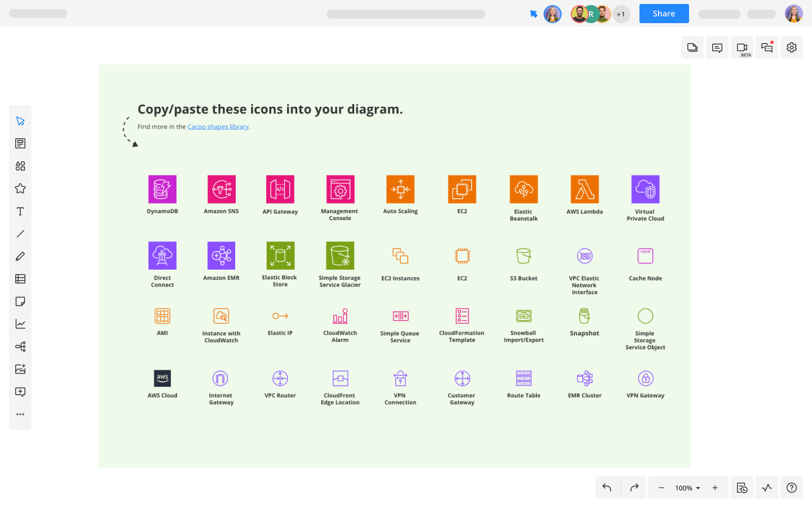Insert an image from the left toolbar
This screenshot has width=812, height=508.
point(20,369)
